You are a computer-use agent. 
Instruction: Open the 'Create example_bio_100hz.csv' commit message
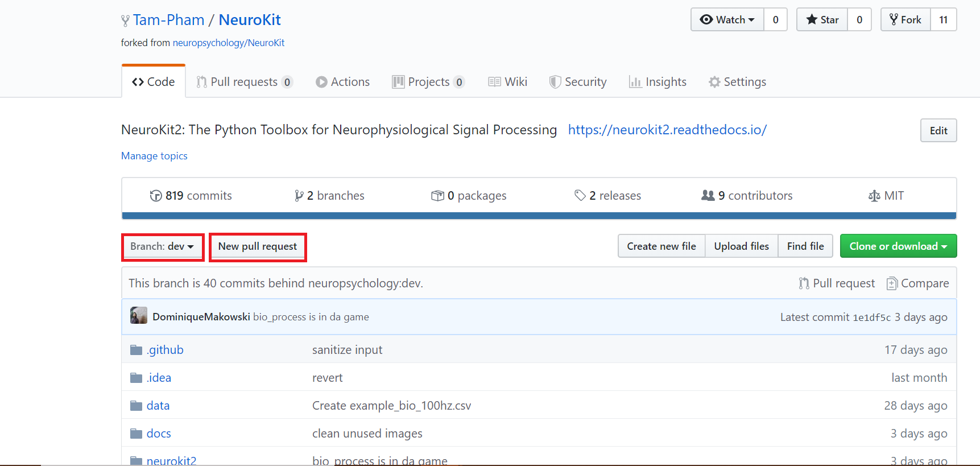coord(392,406)
